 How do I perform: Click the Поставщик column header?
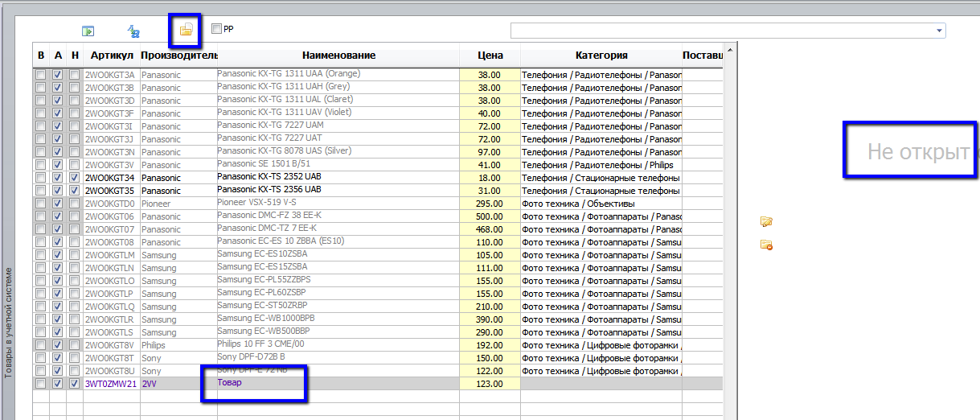[703, 55]
